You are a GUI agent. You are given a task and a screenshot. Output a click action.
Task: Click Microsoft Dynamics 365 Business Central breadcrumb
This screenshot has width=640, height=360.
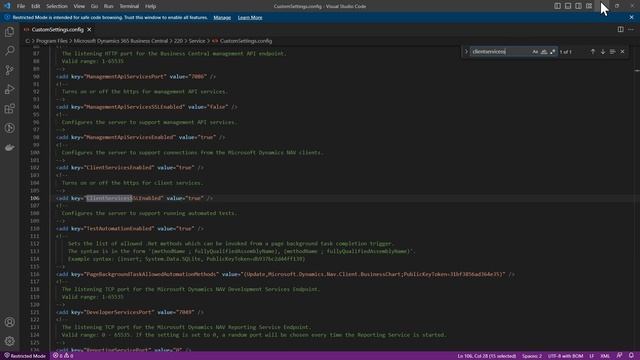click(x=120, y=41)
